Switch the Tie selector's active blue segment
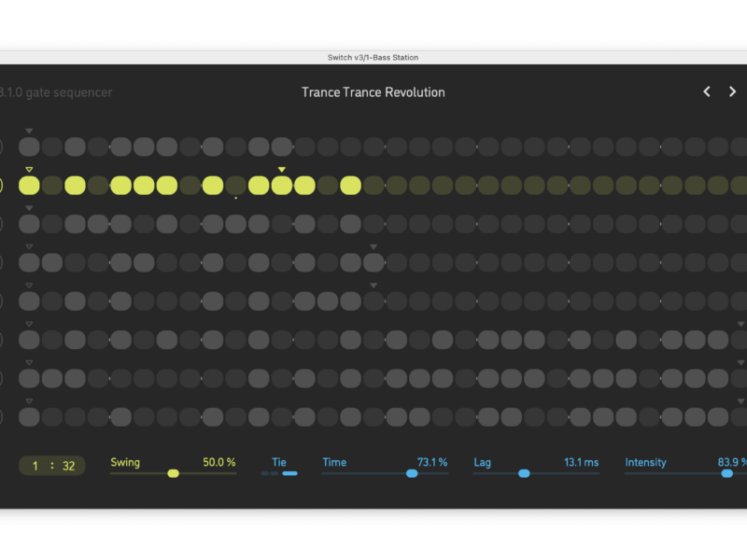 tap(289, 473)
